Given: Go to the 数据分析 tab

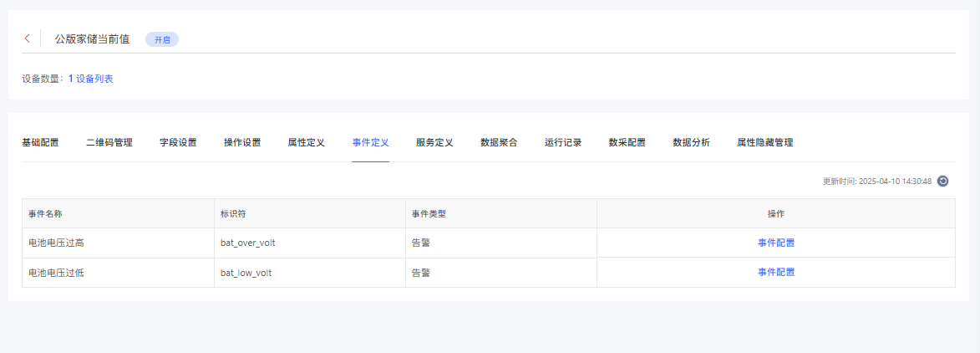Looking at the screenshot, I should point(691,143).
